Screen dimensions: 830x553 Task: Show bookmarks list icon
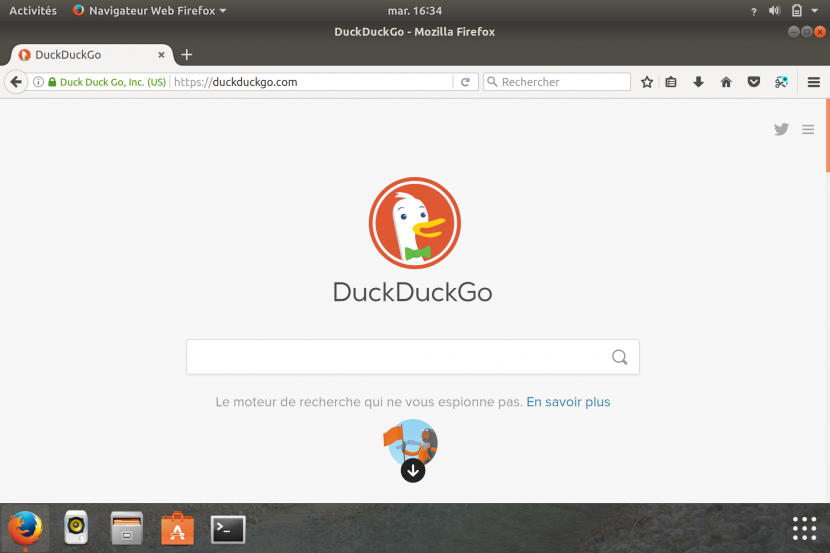pos(671,82)
